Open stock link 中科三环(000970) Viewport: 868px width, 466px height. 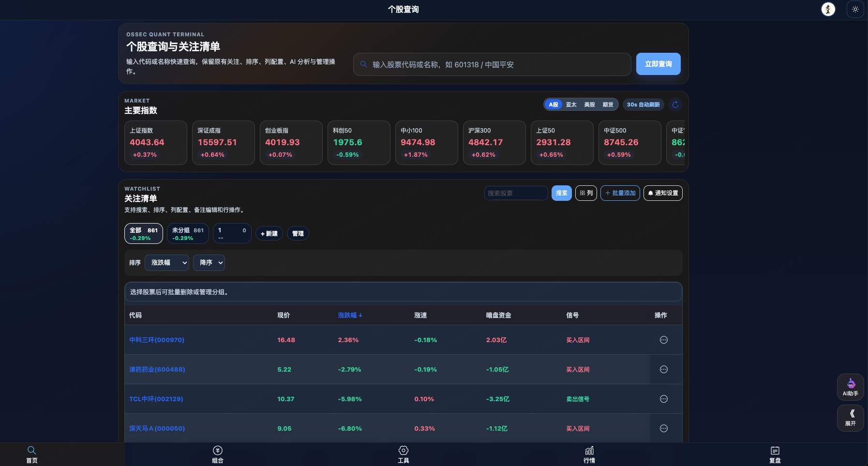point(157,340)
